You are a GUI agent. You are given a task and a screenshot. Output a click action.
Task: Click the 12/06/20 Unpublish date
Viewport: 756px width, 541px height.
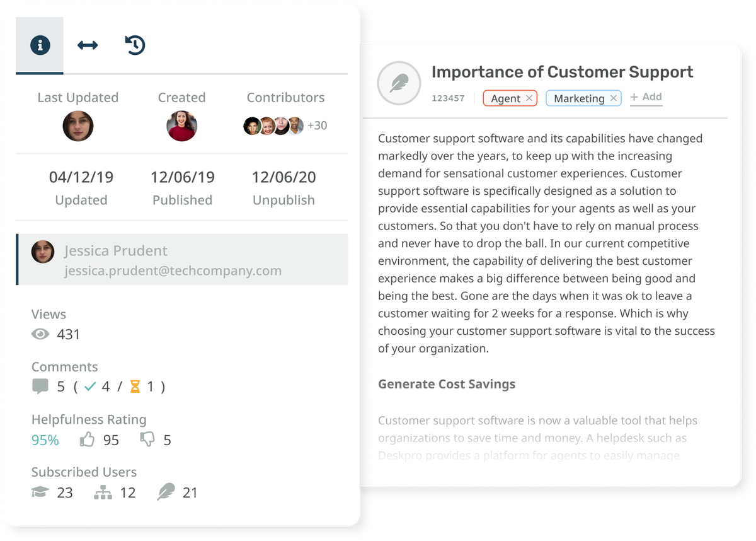point(283,177)
